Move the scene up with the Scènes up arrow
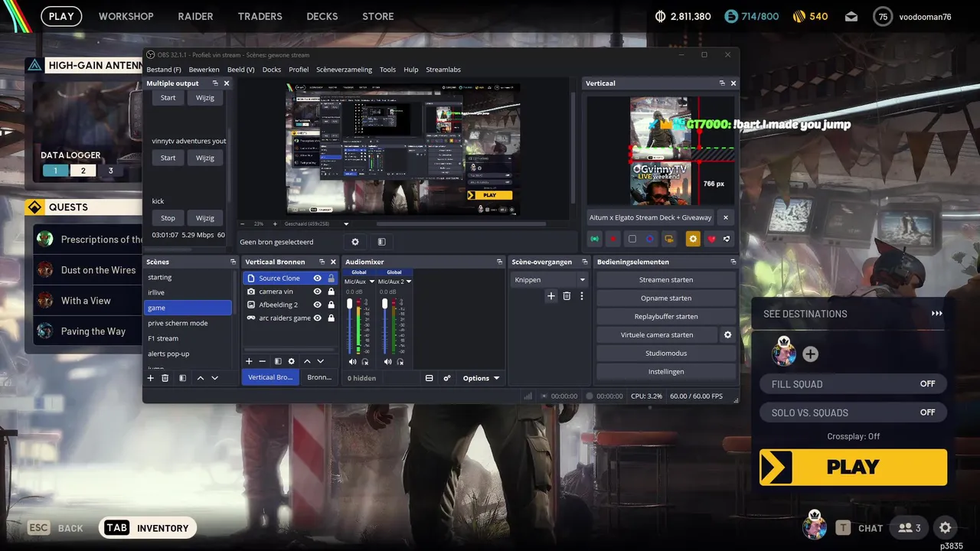 pyautogui.click(x=201, y=378)
